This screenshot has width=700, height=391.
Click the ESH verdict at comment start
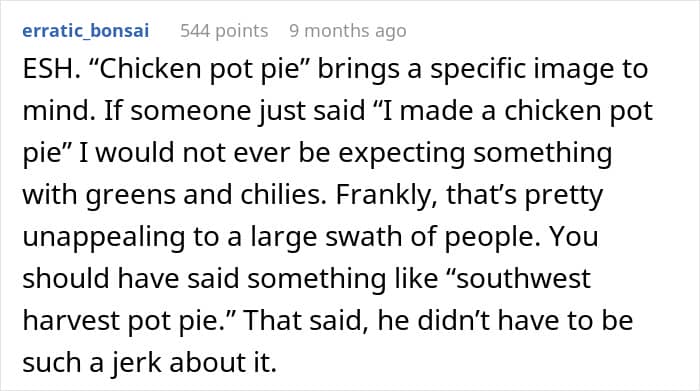click(51, 69)
